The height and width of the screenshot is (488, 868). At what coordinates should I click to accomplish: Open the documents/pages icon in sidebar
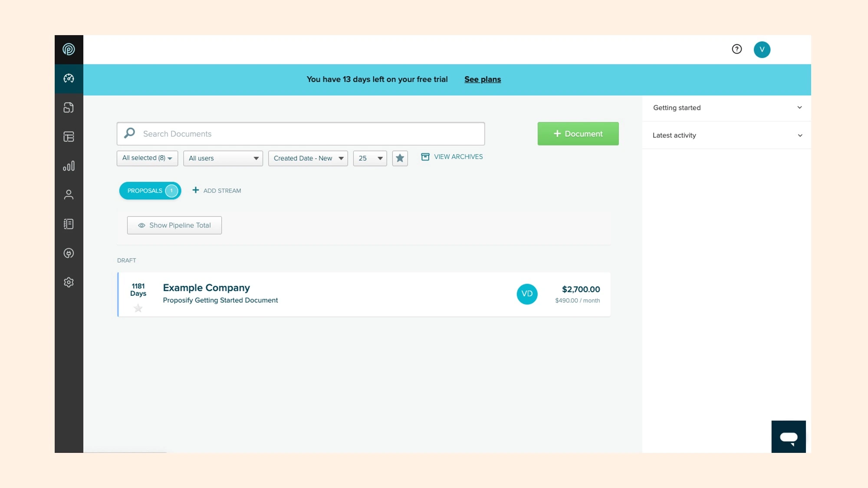69,107
